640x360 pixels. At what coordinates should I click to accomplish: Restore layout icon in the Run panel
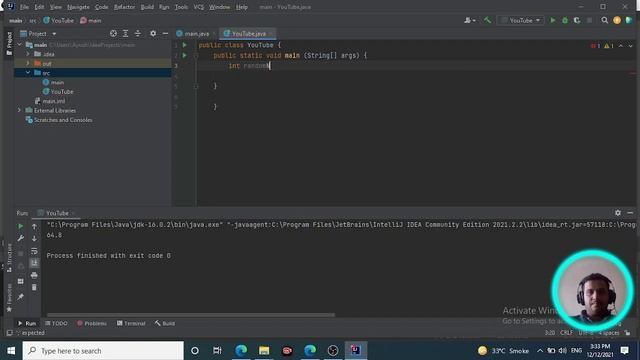point(20,281)
